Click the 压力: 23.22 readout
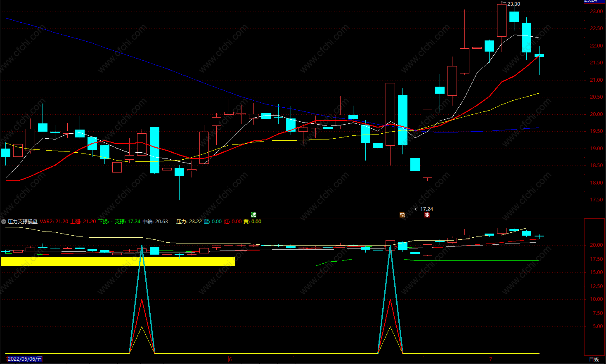606x364 pixels. [x=189, y=222]
